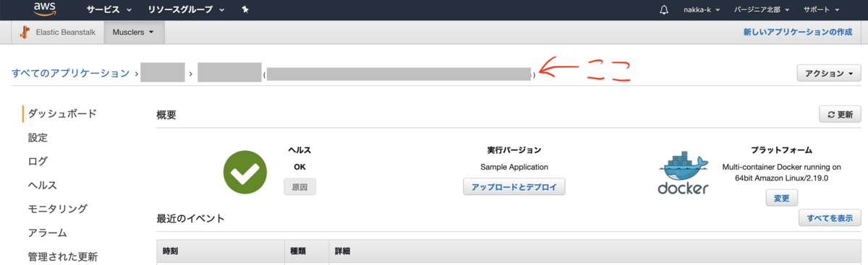The width and height of the screenshot is (868, 265).
Task: Click the Multi-container Docker platform text
Action: (781, 172)
